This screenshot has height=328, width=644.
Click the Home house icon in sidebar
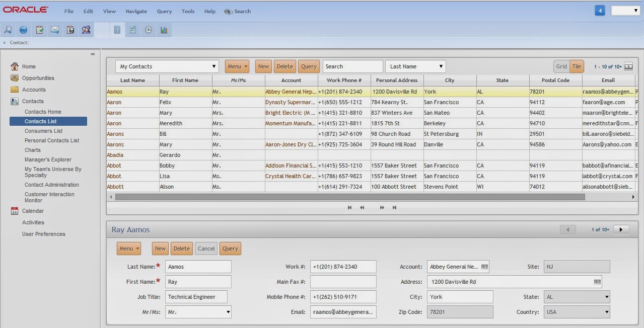[x=14, y=66]
